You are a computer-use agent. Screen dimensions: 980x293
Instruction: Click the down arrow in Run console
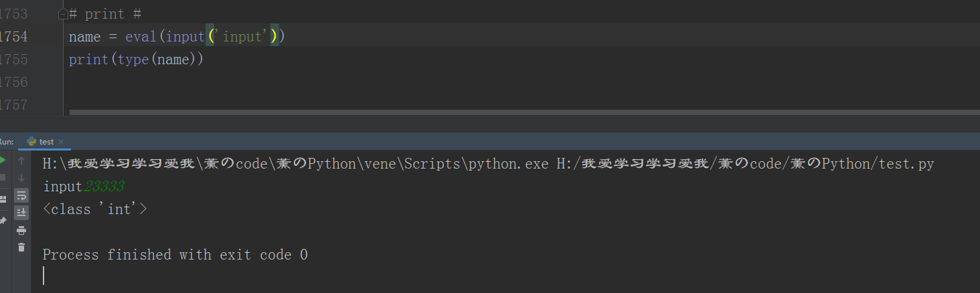pyautogui.click(x=21, y=178)
